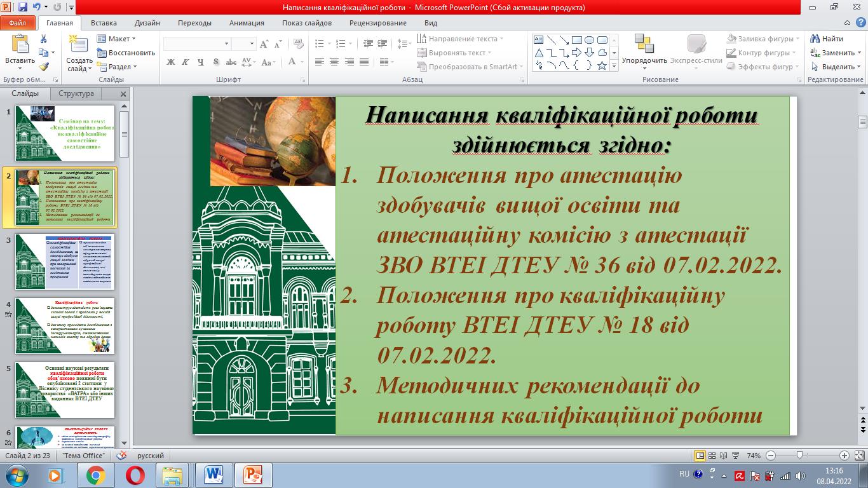Toggle underline Ч formatting
The width and height of the screenshot is (868, 488).
point(201,62)
